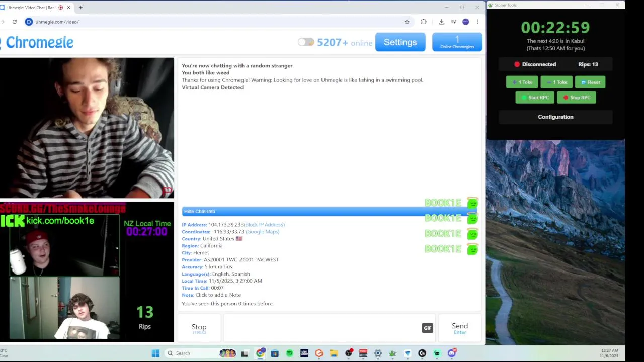Screen dimensions: 644x362
Task: Add 1 Toke in Stoner Tools
Action: point(522,82)
